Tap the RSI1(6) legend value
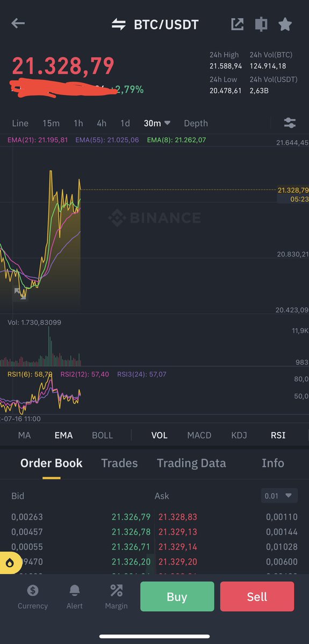 pos(30,374)
